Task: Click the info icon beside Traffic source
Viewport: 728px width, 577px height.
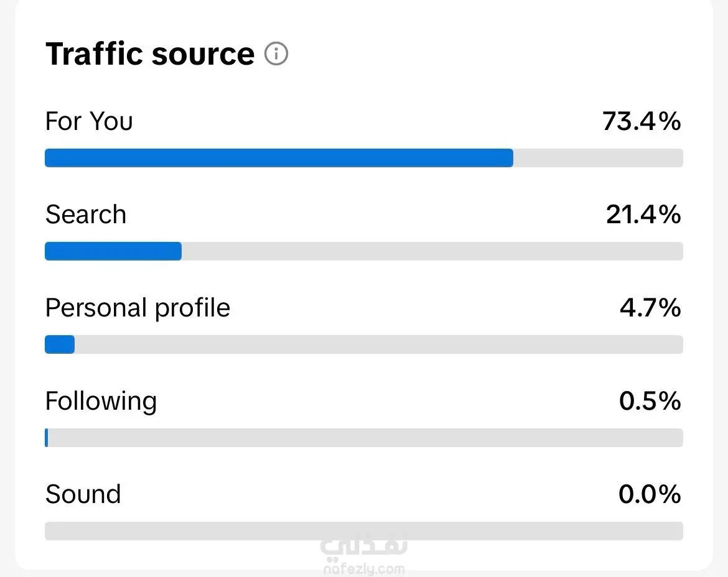Action: pyautogui.click(x=276, y=54)
